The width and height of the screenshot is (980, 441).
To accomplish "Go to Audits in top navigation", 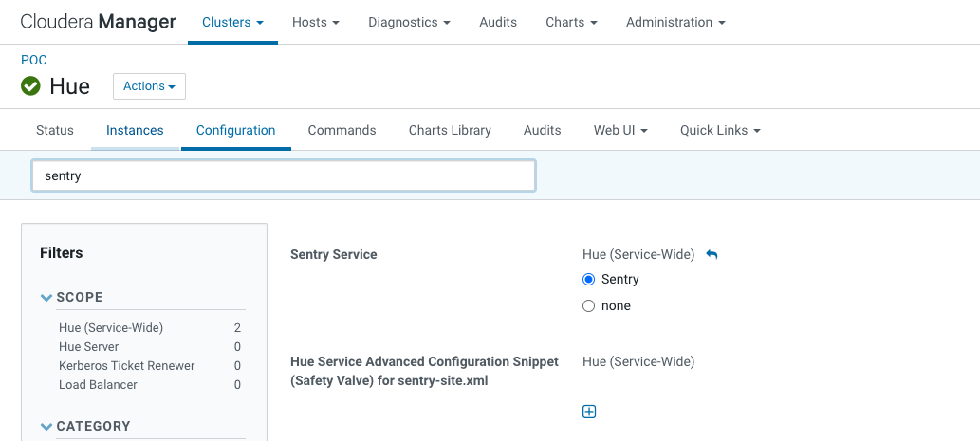I will point(498,22).
